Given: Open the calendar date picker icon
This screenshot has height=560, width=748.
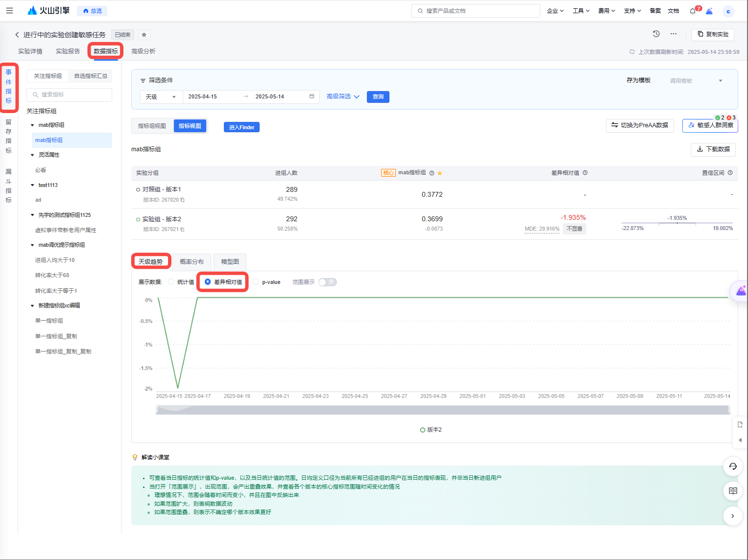Looking at the screenshot, I should coord(312,96).
